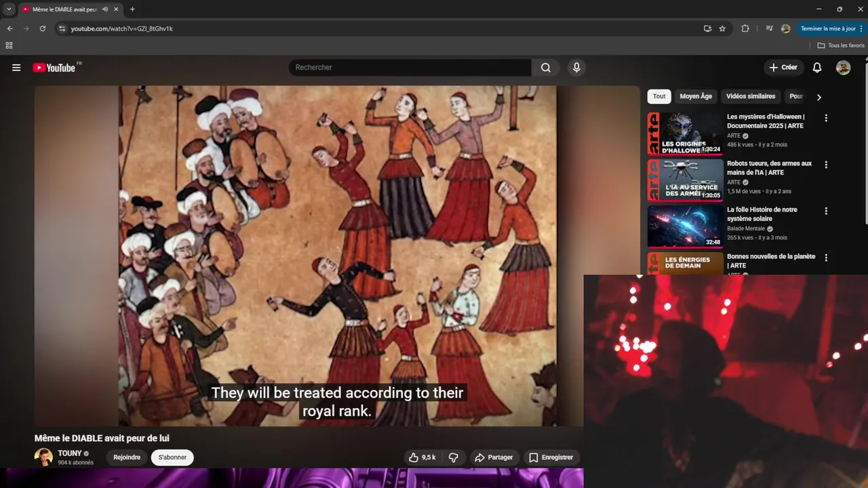Click Terminer la mise à jour button
868x488 pixels.
pos(827,28)
